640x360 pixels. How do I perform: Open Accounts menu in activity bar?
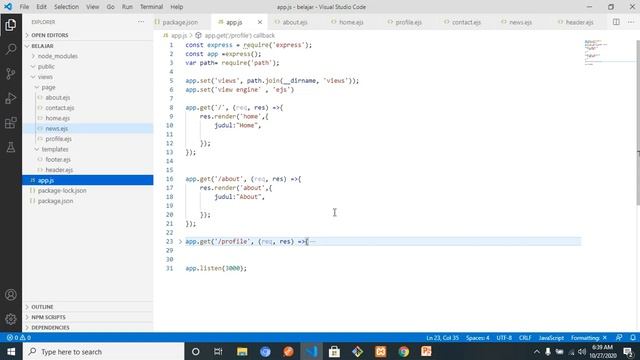tap(11, 295)
